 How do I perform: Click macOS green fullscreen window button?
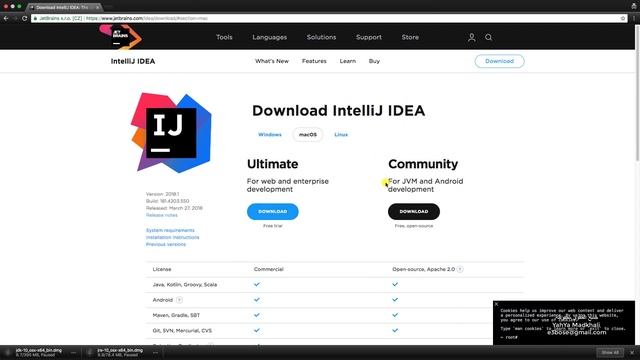click(x=19, y=7)
